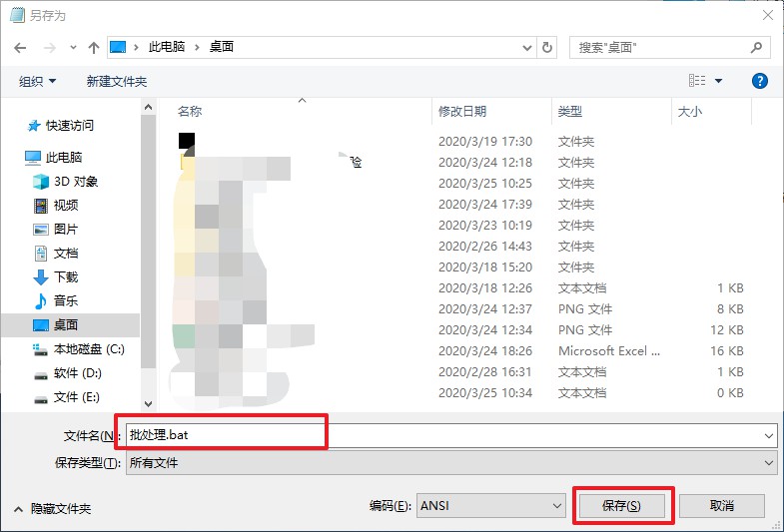This screenshot has height=532, width=784.
Task: Open the 组织 menu
Action: coord(37,82)
